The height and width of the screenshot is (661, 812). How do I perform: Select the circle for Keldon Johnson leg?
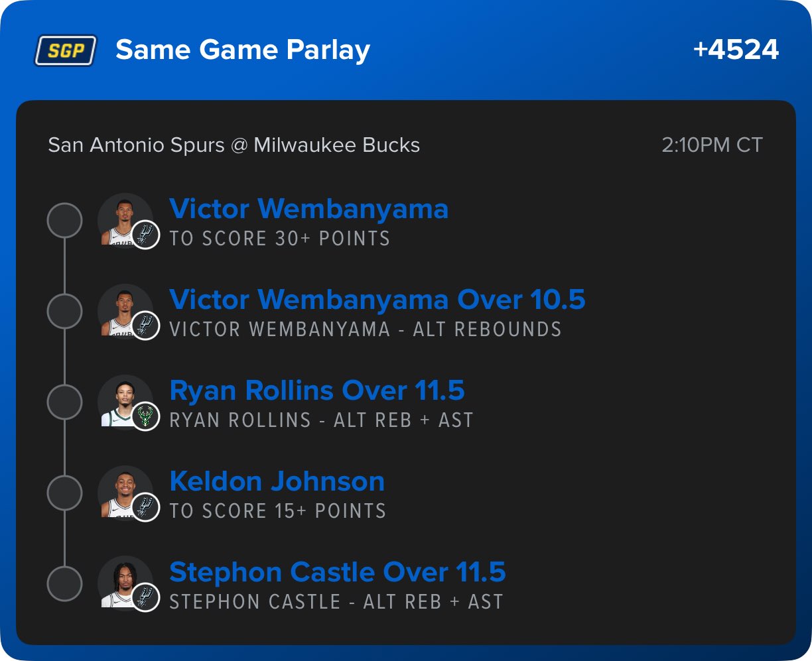point(65,493)
